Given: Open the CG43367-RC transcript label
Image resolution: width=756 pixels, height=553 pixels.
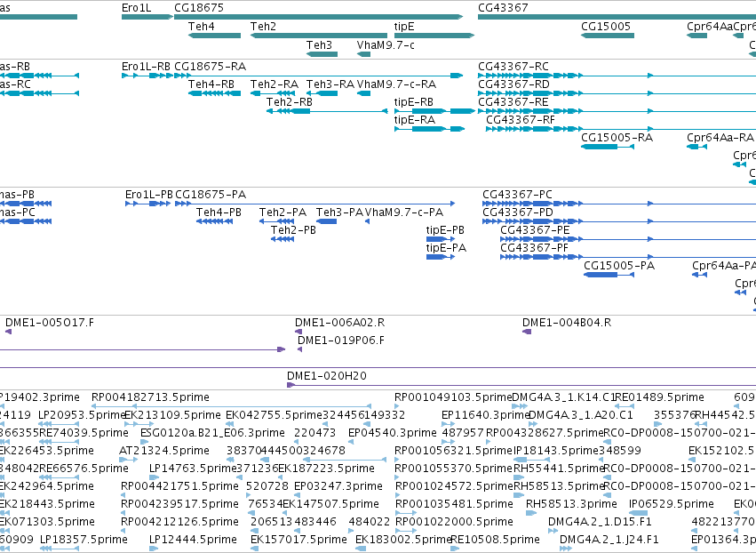Looking at the screenshot, I should pyautogui.click(x=513, y=67).
